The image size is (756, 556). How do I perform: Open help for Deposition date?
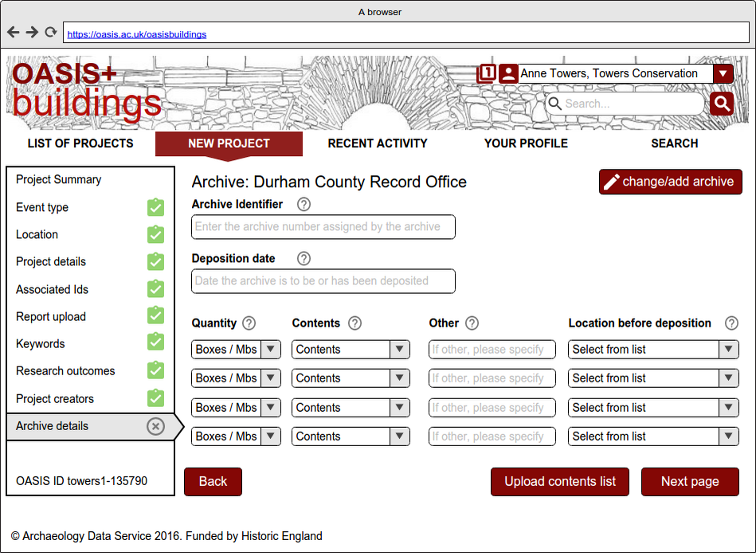[304, 258]
